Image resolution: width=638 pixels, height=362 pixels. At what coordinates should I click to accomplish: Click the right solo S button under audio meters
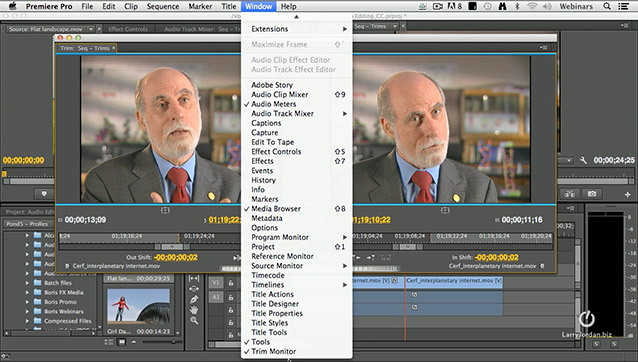click(614, 344)
